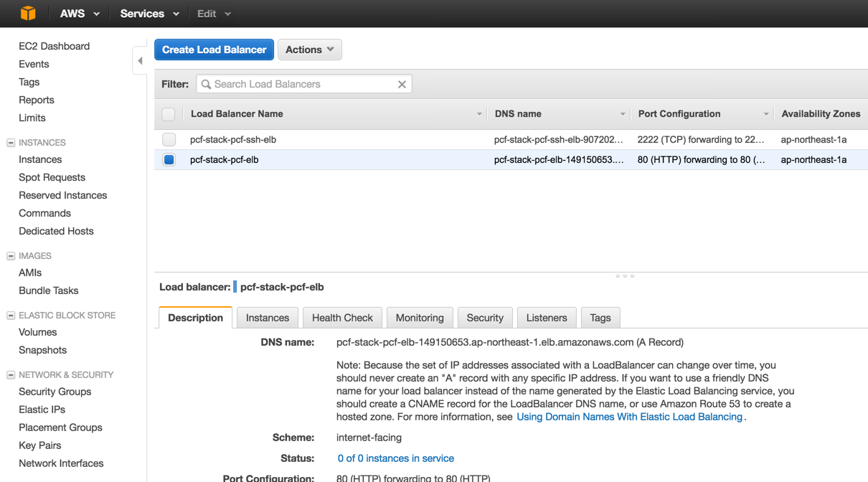Viewport: 868px width, 482px height.
Task: Open the Actions dropdown
Action: point(309,49)
